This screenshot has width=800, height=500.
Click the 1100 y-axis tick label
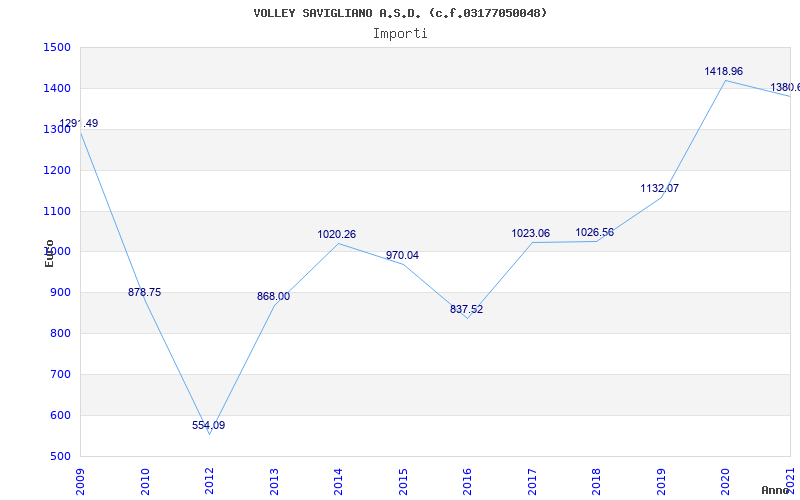(57, 211)
